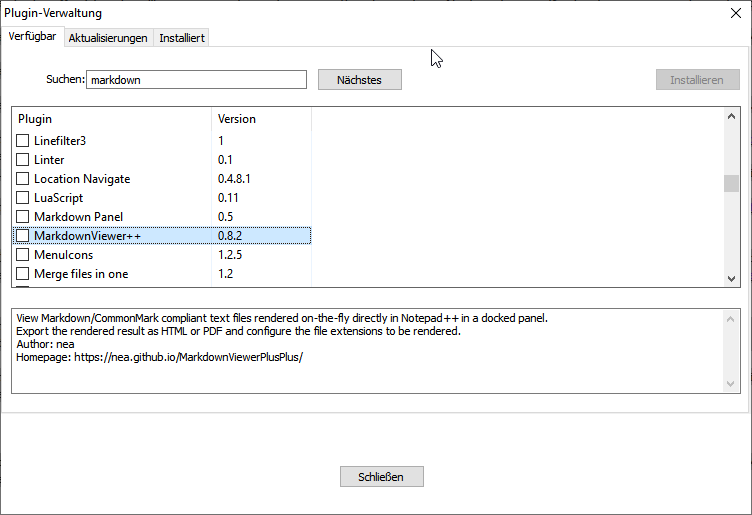This screenshot has width=752, height=515.
Task: Enable the MenuIcons plugin checkbox
Action: point(23,255)
